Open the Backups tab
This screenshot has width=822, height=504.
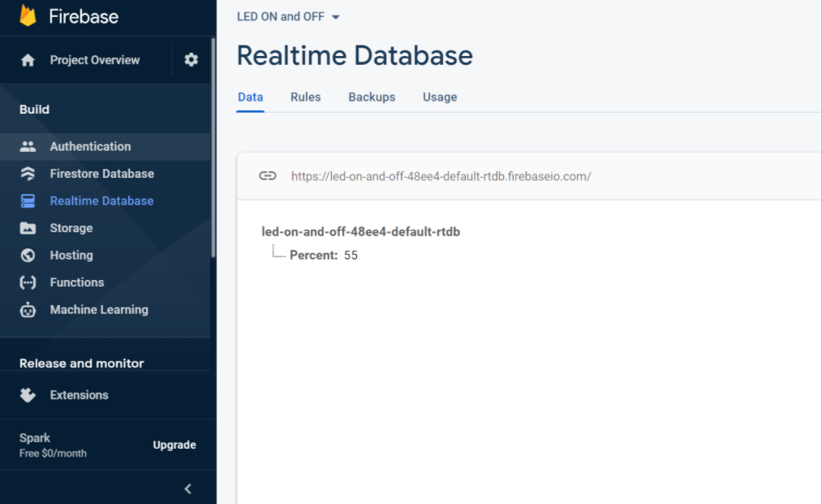[372, 97]
